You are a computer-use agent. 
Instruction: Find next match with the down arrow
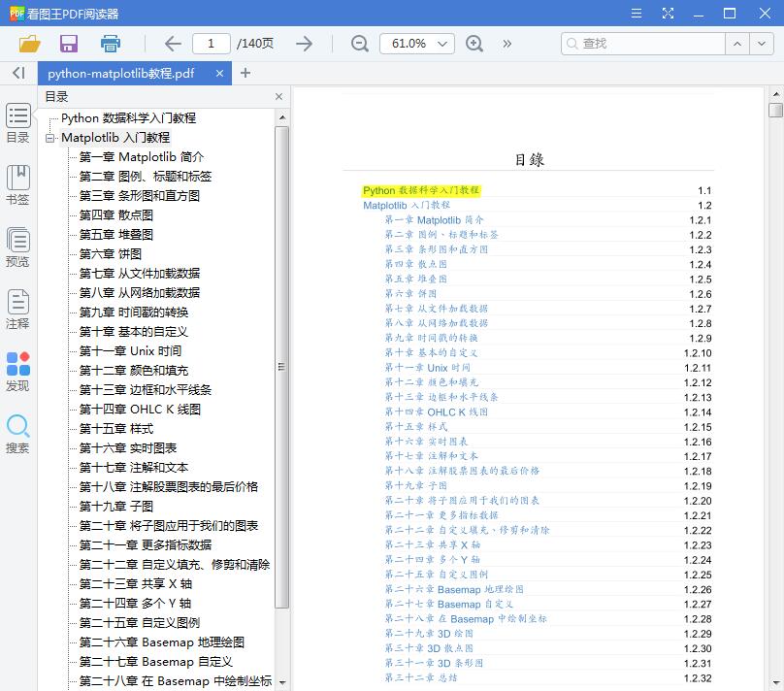[761, 44]
